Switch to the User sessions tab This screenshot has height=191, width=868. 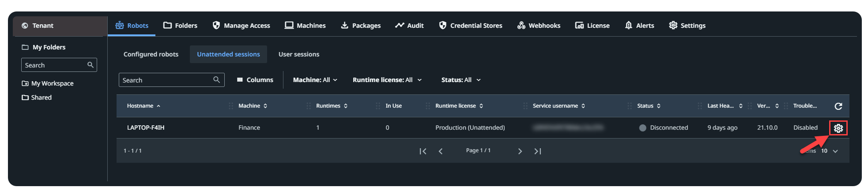[x=299, y=54]
